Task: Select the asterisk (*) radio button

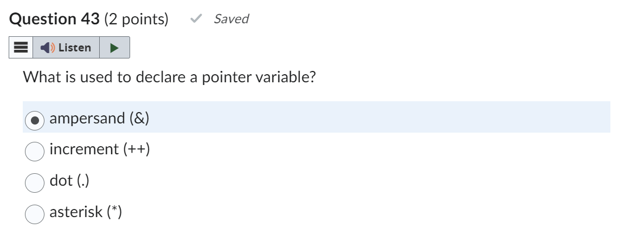Action: [x=35, y=214]
